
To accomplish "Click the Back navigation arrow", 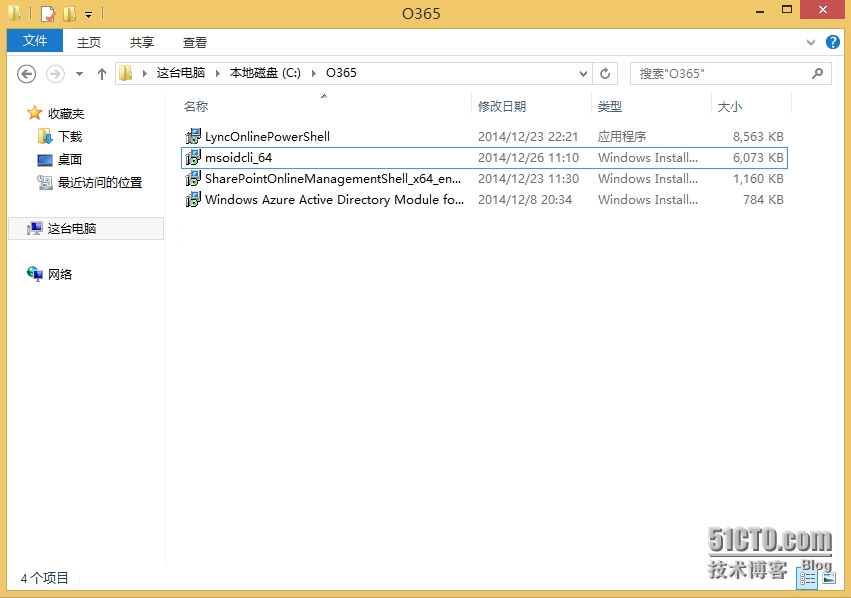I will coord(27,73).
